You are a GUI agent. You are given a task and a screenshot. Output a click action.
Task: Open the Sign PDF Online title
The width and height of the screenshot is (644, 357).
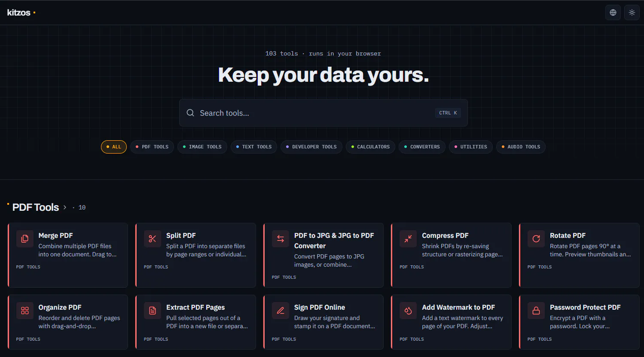[320, 308]
